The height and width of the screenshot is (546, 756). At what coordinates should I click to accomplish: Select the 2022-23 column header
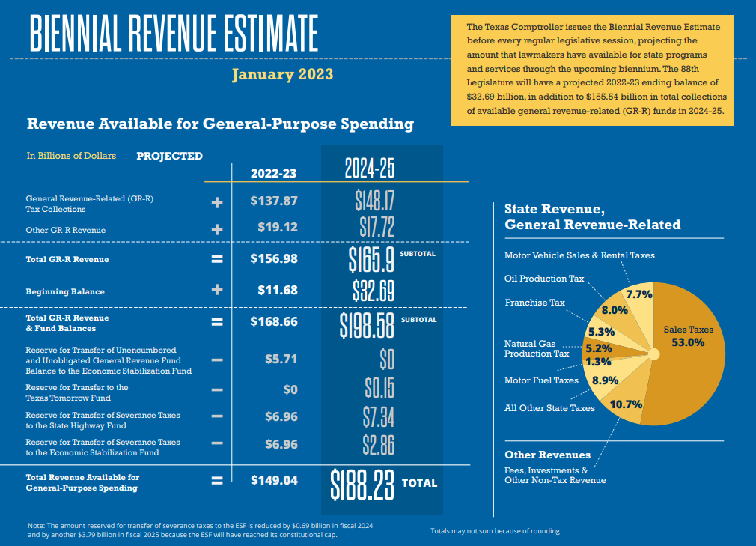273,173
